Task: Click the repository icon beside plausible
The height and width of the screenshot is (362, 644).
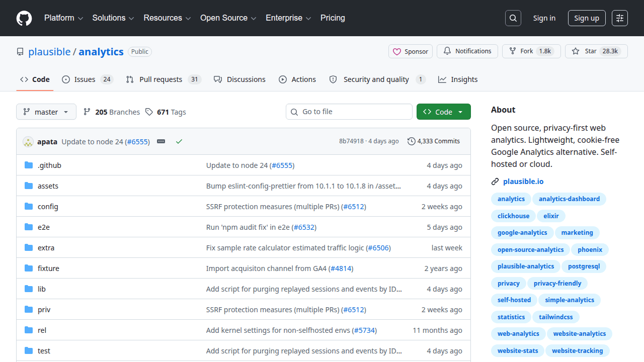Action: click(x=20, y=52)
